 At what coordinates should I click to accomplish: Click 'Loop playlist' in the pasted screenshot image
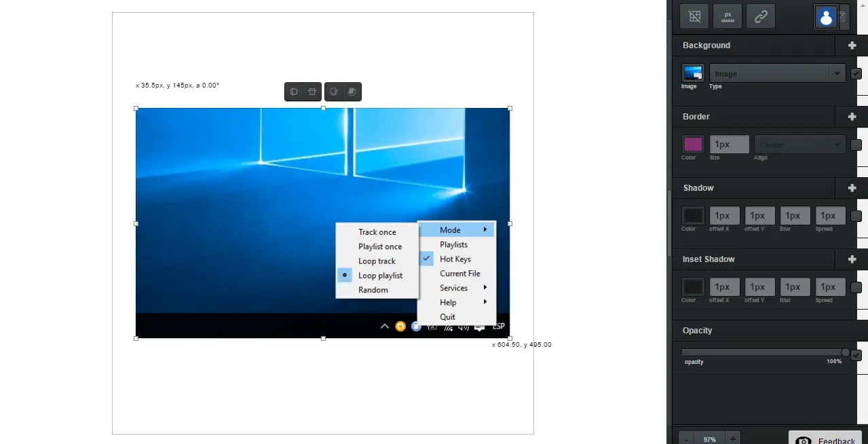tap(380, 276)
